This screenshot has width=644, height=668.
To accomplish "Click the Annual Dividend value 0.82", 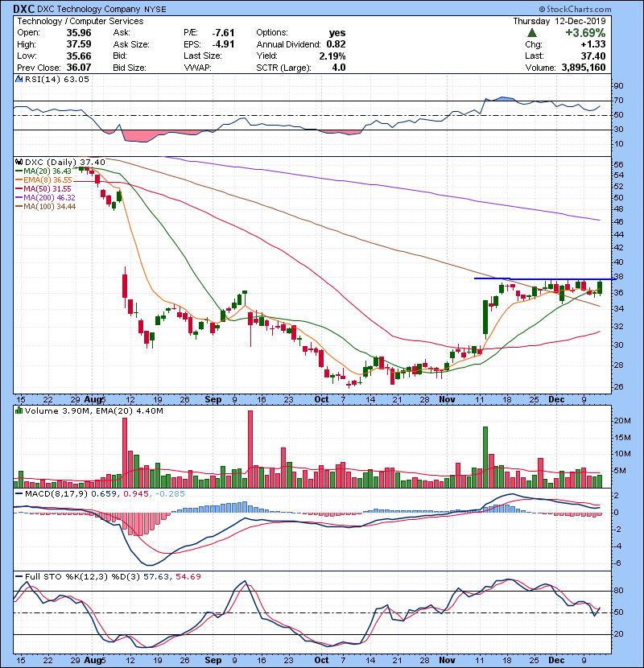I will coord(336,44).
